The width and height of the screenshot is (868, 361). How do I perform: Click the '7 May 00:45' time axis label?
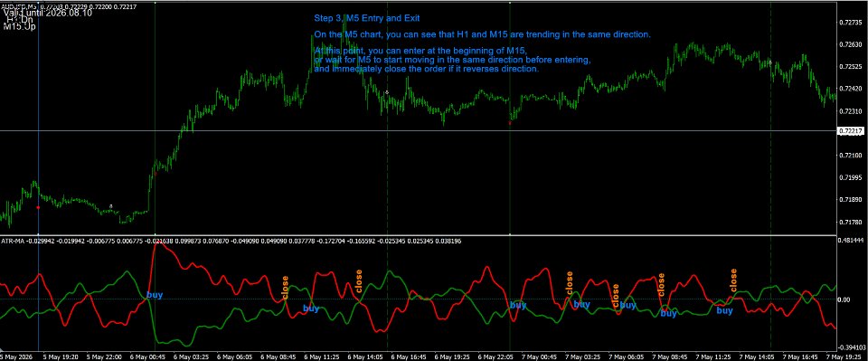[x=538, y=356]
